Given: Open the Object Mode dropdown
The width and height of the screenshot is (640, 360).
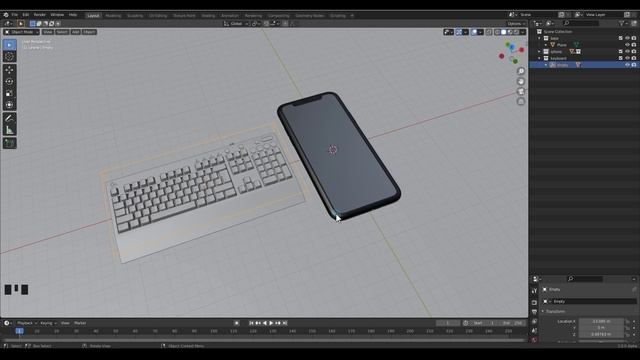Looking at the screenshot, I should pyautogui.click(x=21, y=32).
